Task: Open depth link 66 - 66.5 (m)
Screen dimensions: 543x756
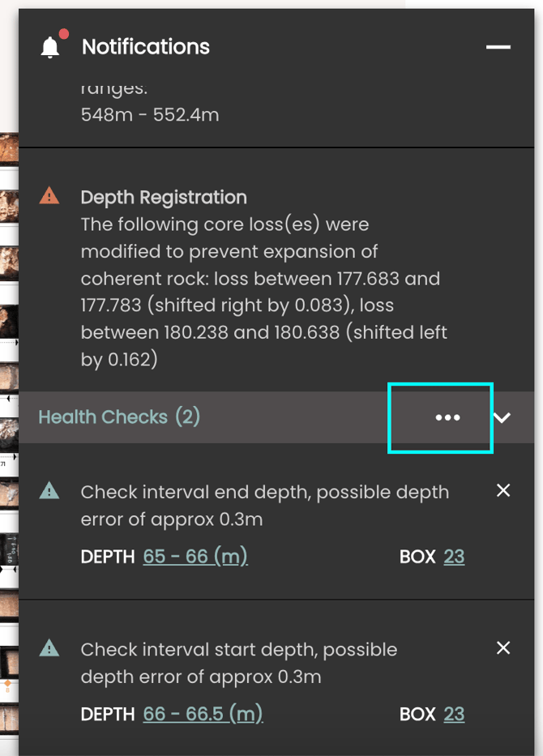Action: 201,714
